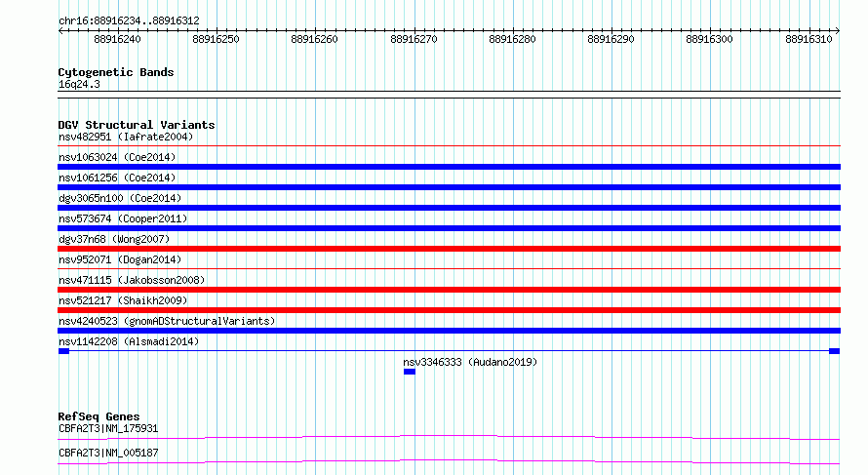Open variant dgv3065n100 (Coe2014) label
This screenshot has height=475, width=868.
pyautogui.click(x=120, y=198)
